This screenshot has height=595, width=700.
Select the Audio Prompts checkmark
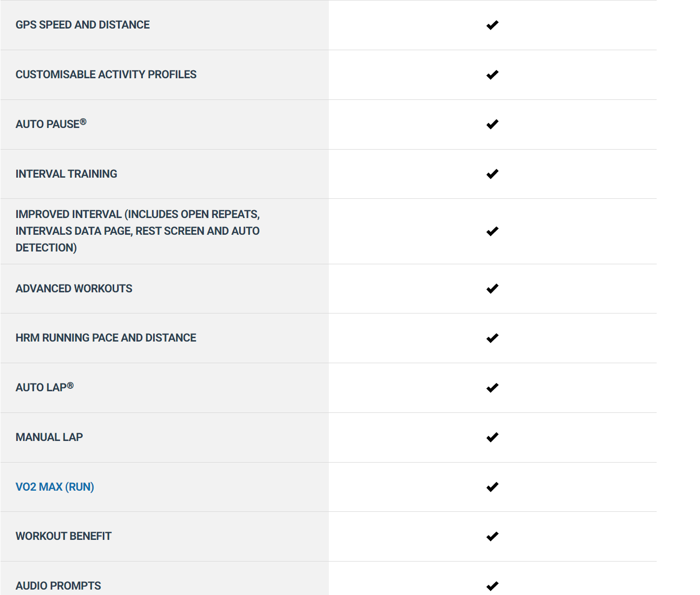492,586
